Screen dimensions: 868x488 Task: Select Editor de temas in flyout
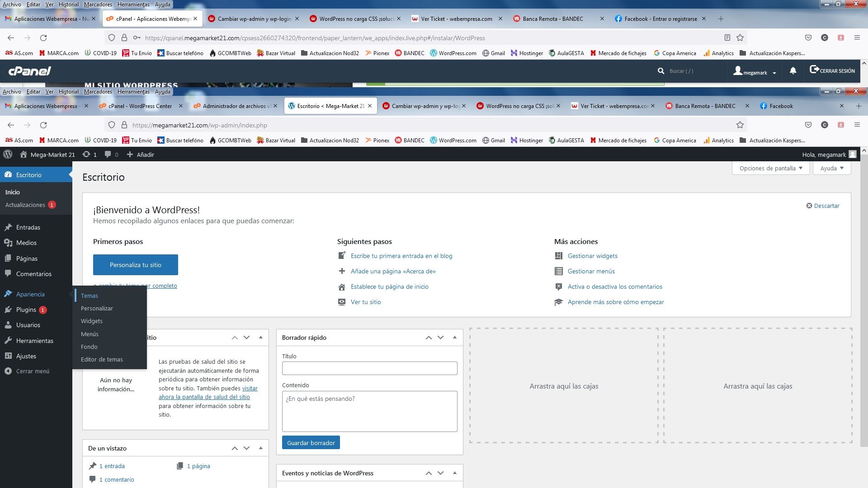pyautogui.click(x=102, y=359)
